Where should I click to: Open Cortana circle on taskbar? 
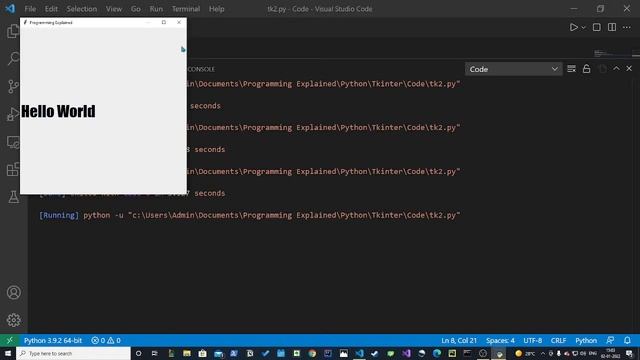(x=138, y=353)
